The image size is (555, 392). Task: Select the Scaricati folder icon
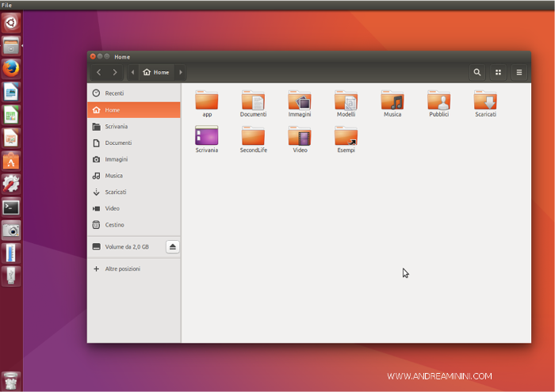click(485, 101)
